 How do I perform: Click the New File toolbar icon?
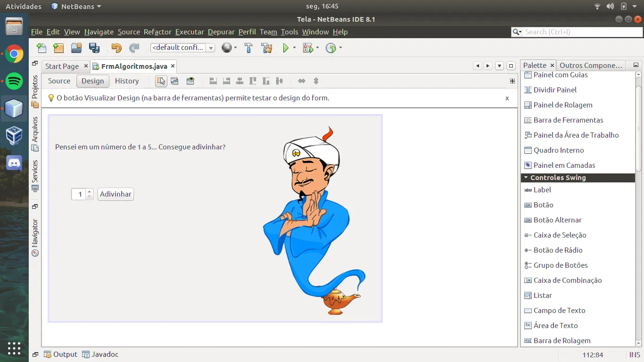click(41, 48)
